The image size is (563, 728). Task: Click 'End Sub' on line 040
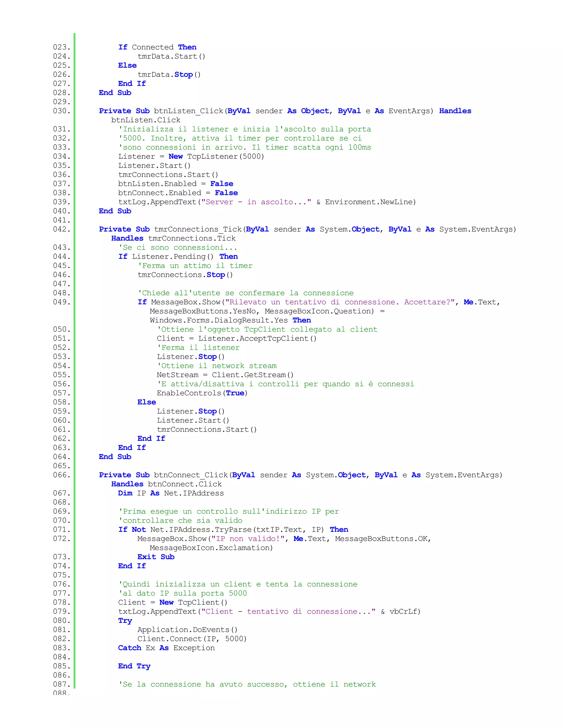click(115, 211)
